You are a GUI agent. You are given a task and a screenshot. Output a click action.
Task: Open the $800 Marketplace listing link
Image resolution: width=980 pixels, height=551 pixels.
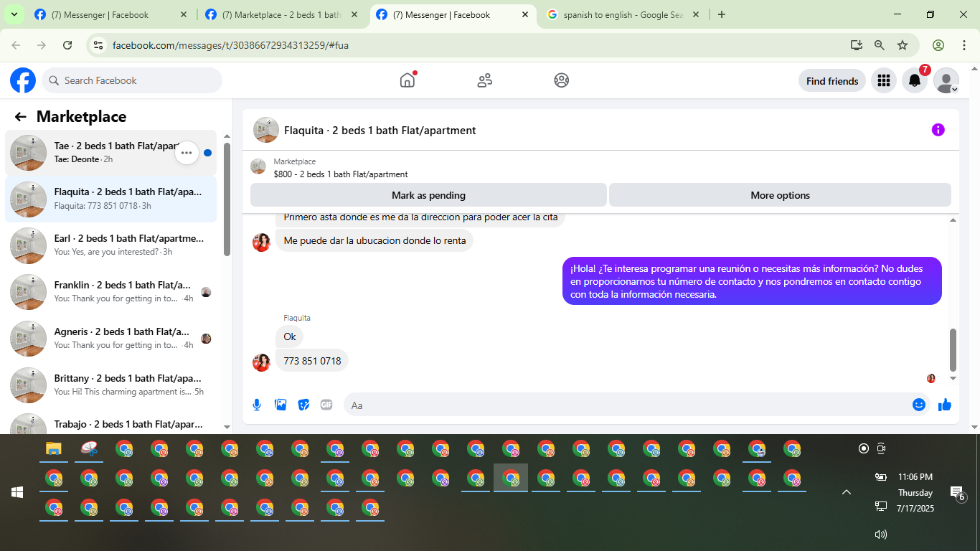pos(341,174)
